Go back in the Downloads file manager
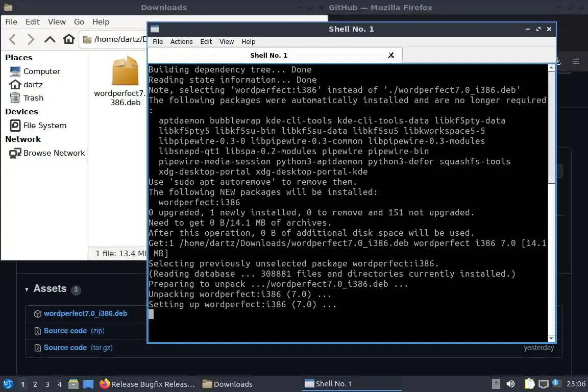 coord(13,39)
